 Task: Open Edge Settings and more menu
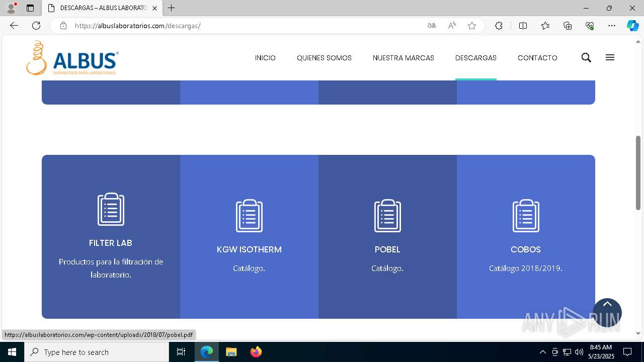612,26
